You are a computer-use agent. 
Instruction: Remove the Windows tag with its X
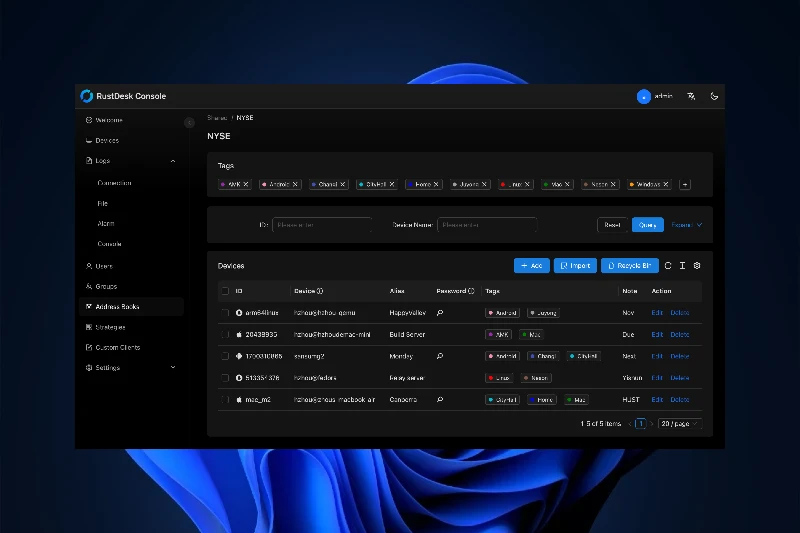click(x=665, y=184)
